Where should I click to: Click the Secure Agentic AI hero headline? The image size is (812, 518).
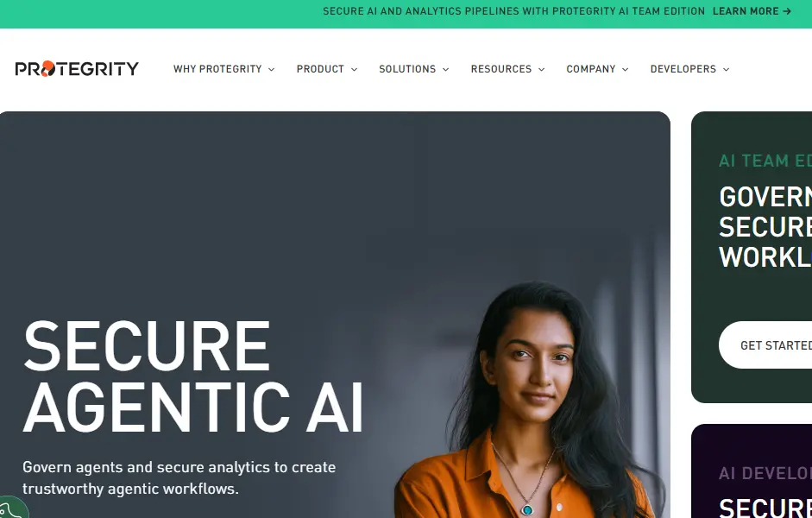pos(193,376)
